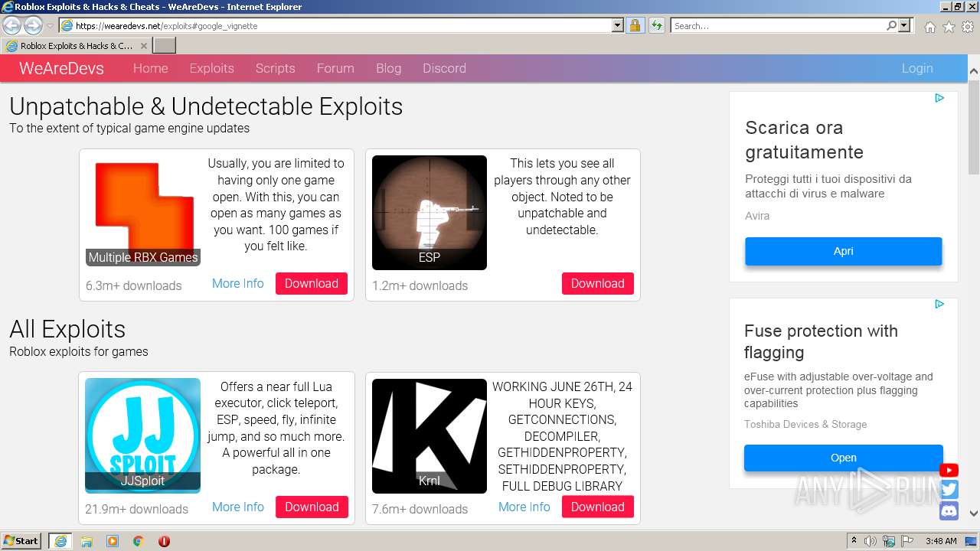
Task: Open More Info for Multiple RBX Games
Action: click(238, 283)
